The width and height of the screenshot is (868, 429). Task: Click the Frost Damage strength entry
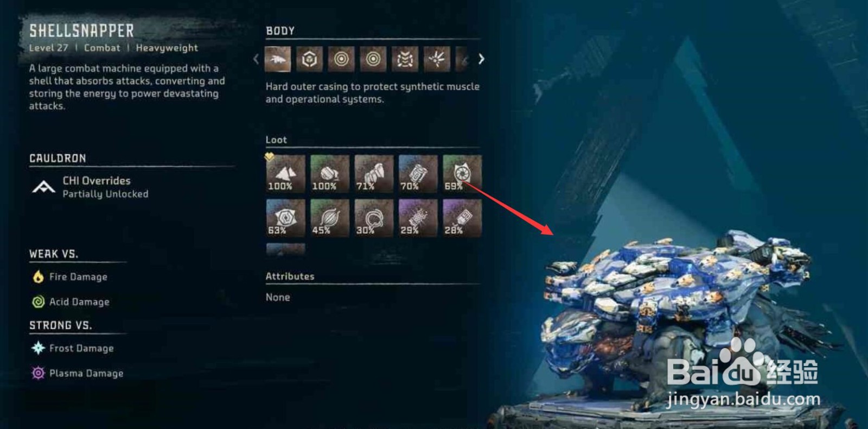point(73,348)
